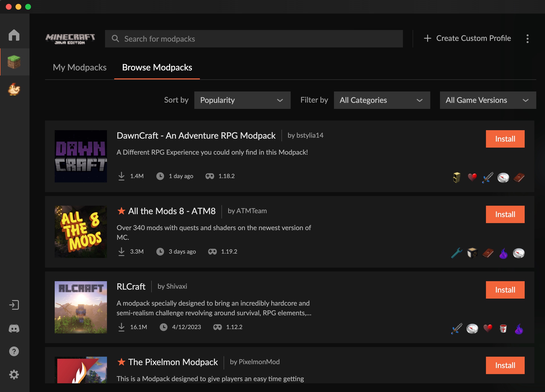Click the compass category icon on DawnCraft row
The height and width of the screenshot is (392, 545).
click(503, 177)
